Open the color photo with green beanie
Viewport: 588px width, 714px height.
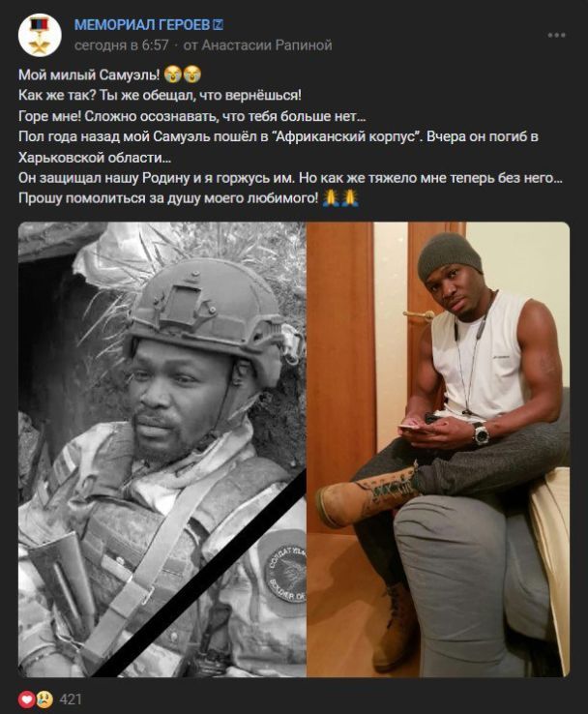[438, 449]
